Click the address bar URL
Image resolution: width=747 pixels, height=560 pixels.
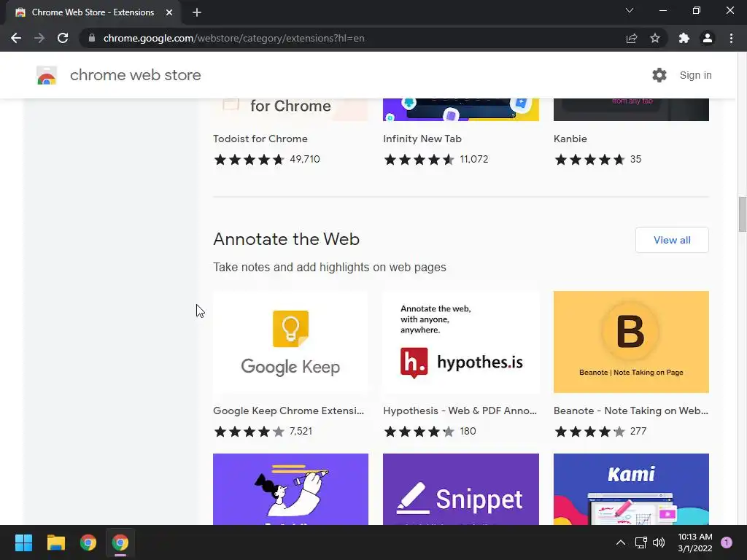(x=234, y=38)
